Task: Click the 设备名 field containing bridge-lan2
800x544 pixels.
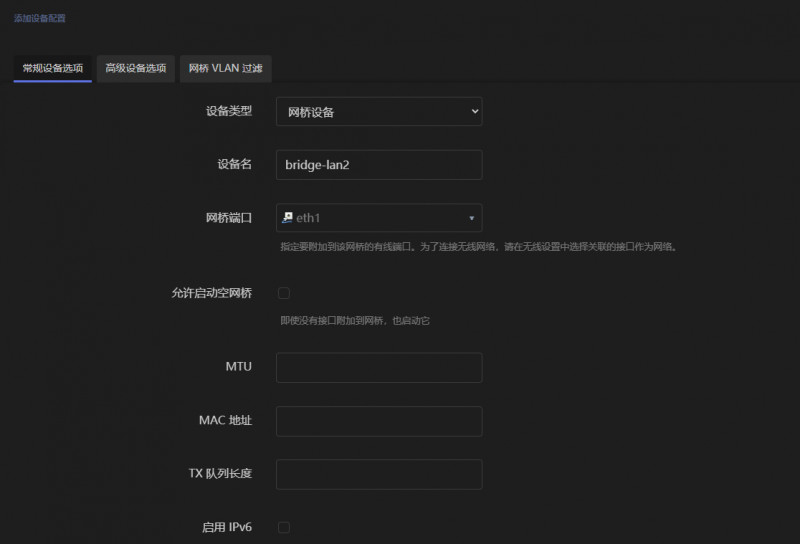Action: pos(378,165)
